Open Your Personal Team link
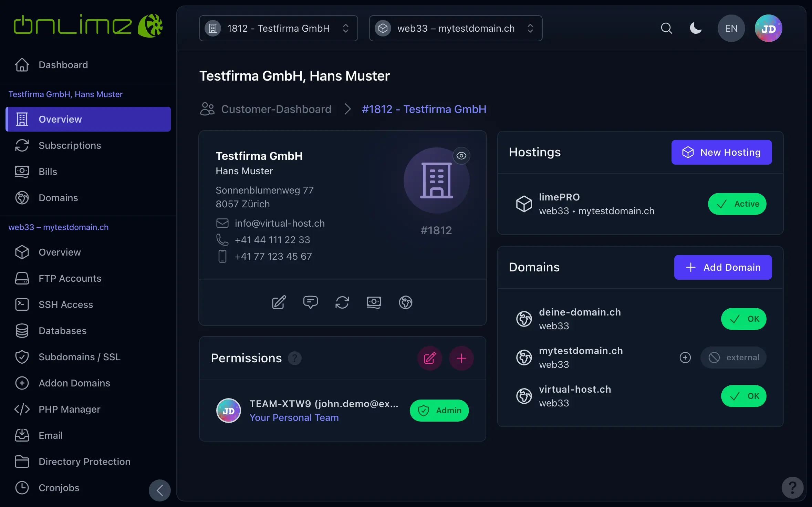 click(294, 417)
